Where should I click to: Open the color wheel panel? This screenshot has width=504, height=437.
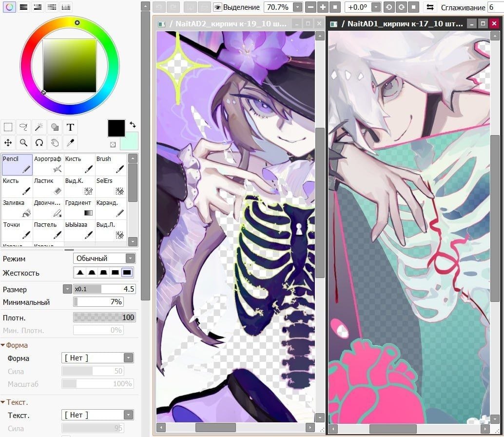tap(9, 7)
